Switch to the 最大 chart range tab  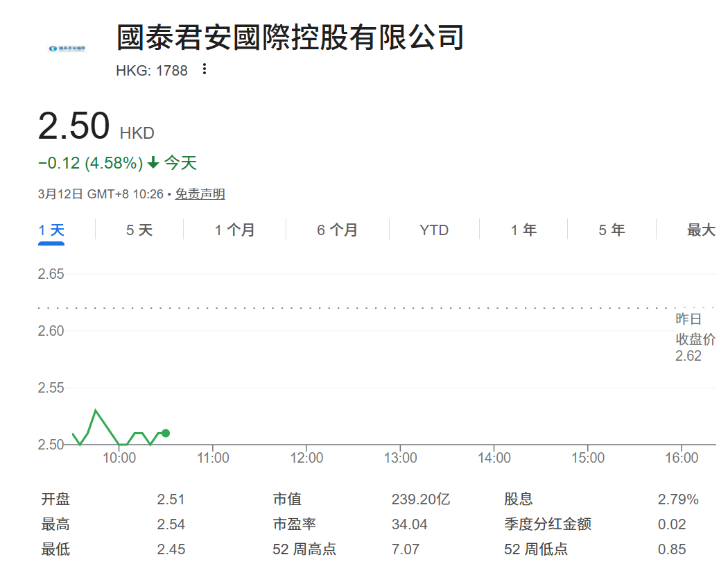pos(701,230)
